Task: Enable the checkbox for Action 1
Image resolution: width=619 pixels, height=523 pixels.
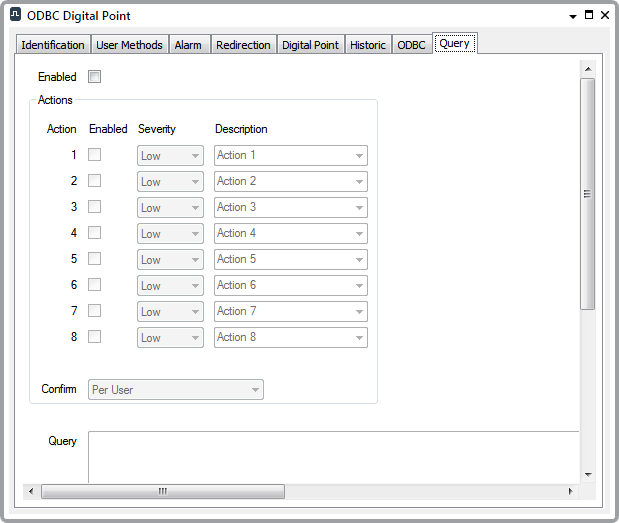Action: tap(95, 155)
